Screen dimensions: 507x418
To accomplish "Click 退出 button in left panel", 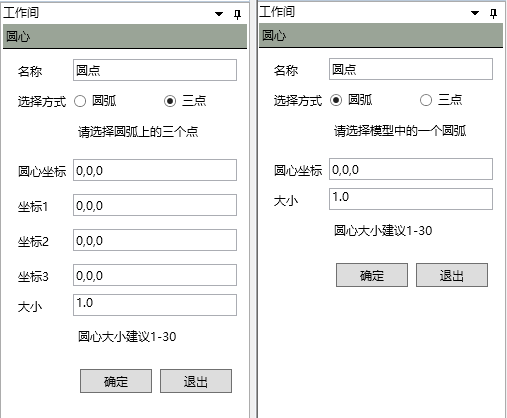I will (196, 381).
